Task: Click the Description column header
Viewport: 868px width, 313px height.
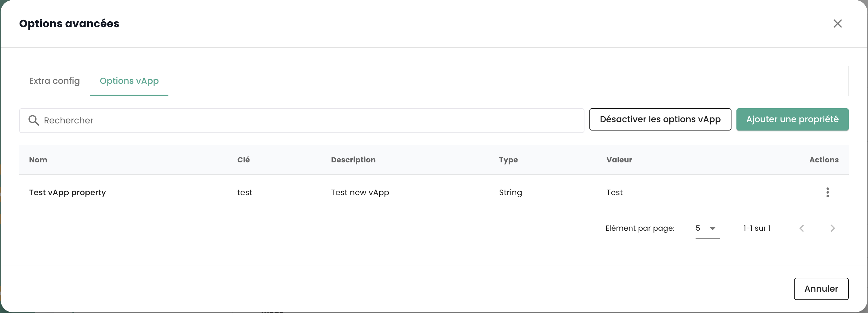Action: pyautogui.click(x=353, y=160)
